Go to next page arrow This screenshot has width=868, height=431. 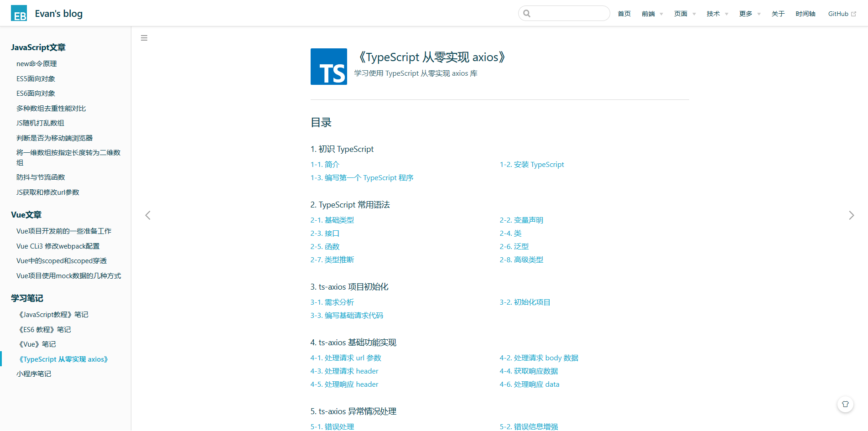click(x=851, y=215)
